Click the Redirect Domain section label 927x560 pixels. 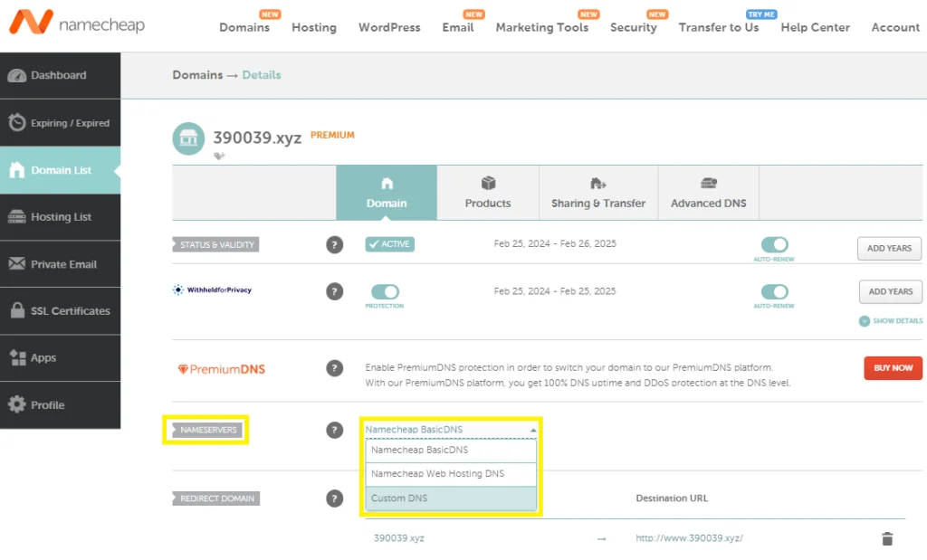point(215,498)
